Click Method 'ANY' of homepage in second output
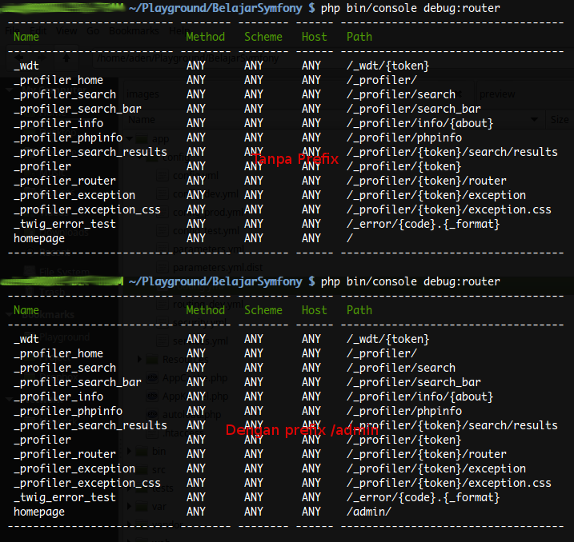 pyautogui.click(x=196, y=512)
